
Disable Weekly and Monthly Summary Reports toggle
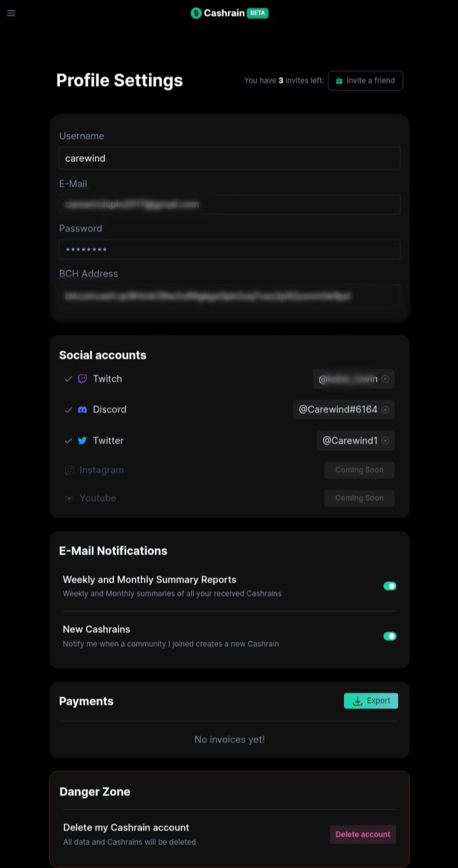point(390,586)
